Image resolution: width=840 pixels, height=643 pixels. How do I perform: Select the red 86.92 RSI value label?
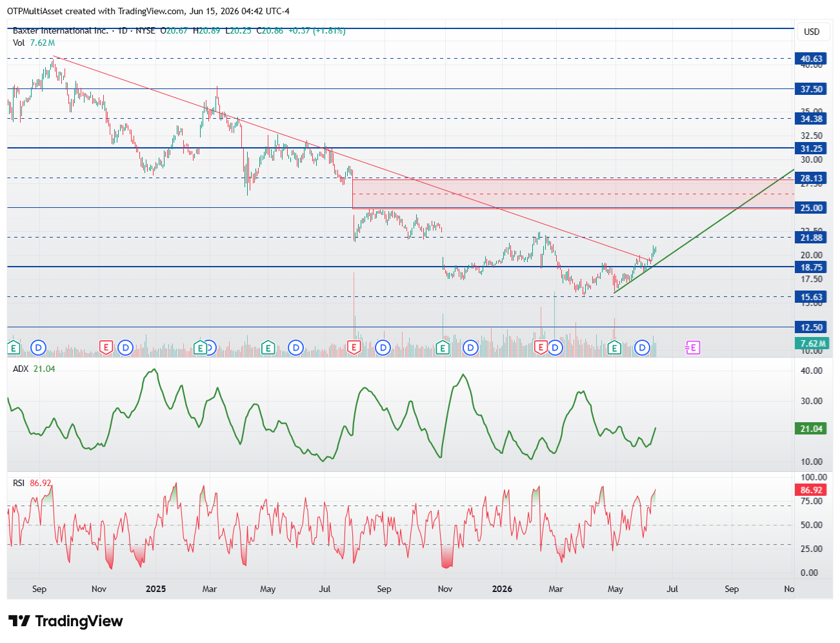tap(811, 490)
